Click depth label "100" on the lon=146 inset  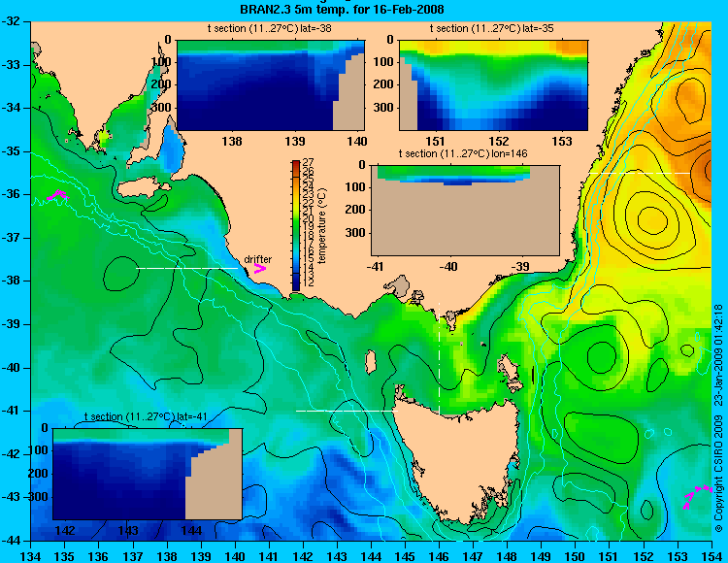click(x=357, y=187)
